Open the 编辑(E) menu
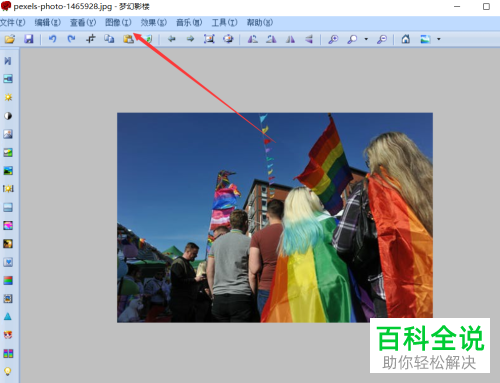 [x=48, y=22]
